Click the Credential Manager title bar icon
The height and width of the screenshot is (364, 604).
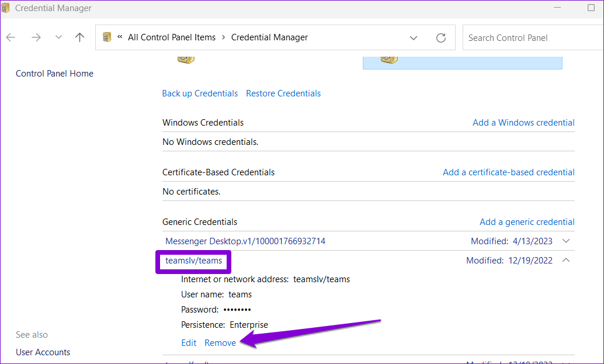[x=5, y=8]
